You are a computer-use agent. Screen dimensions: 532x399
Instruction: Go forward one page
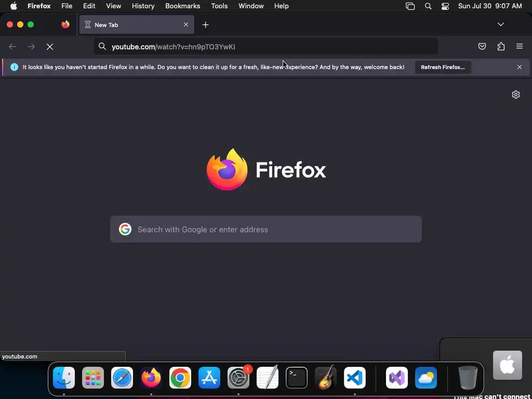coord(31,47)
